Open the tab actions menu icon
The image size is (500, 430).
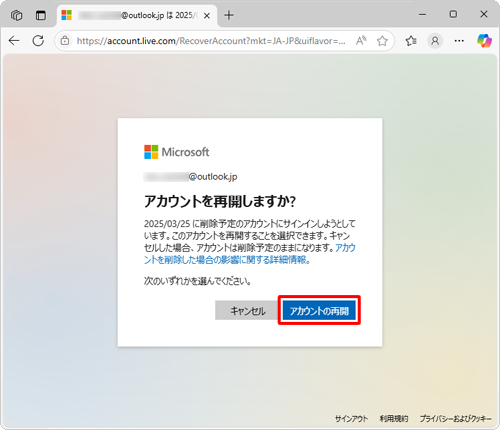[x=41, y=15]
